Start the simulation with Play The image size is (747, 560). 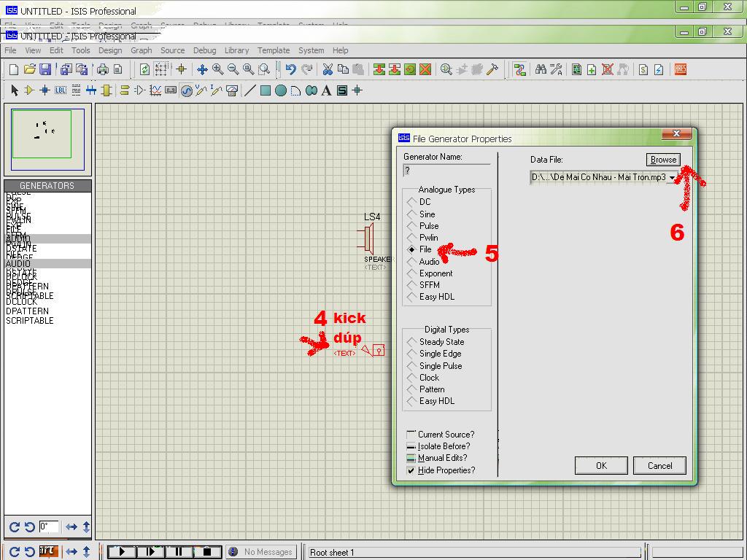tap(122, 552)
